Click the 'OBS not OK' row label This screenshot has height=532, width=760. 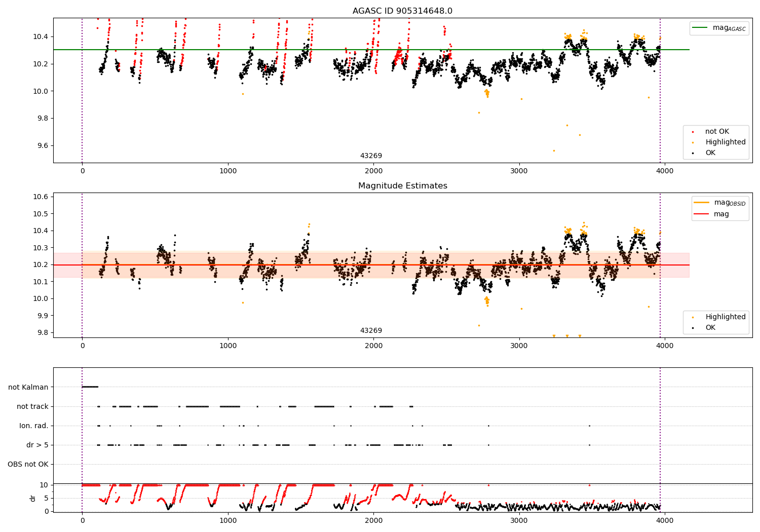pyautogui.click(x=28, y=464)
